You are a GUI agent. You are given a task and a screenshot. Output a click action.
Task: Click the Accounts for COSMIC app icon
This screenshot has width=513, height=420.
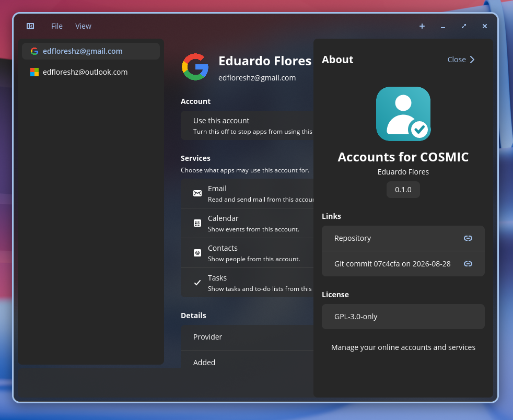coord(403,114)
